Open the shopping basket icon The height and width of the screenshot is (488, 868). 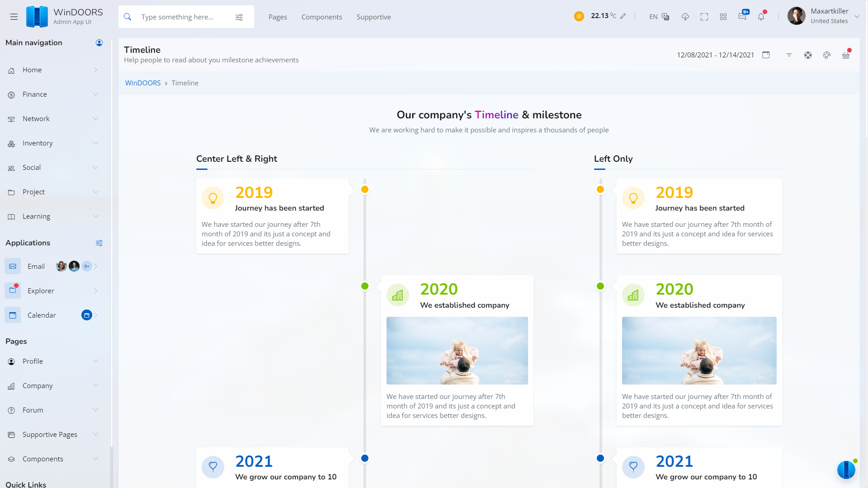tap(846, 55)
